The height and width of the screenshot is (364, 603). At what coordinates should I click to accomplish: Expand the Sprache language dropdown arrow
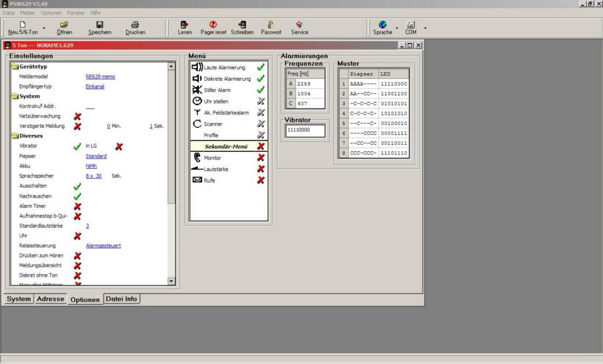pyautogui.click(x=397, y=28)
